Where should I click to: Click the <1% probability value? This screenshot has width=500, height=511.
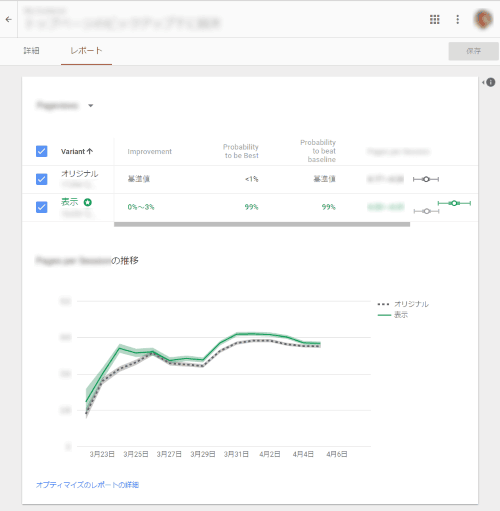click(252, 179)
